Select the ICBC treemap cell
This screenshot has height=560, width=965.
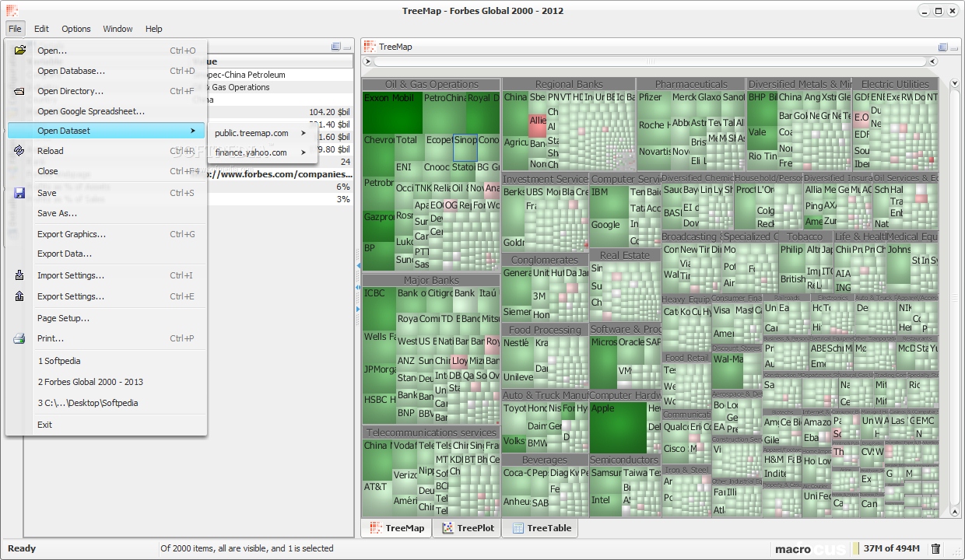379,309
